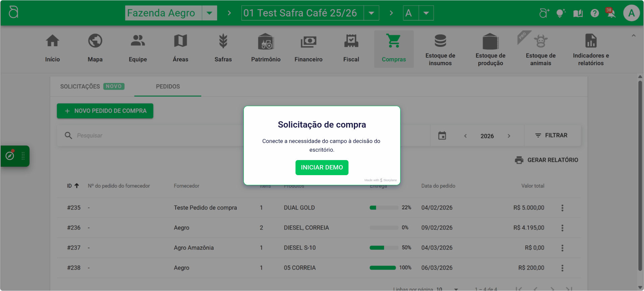Click the Aegro assistant icon in header
The height and width of the screenshot is (291, 644).
[x=544, y=13]
